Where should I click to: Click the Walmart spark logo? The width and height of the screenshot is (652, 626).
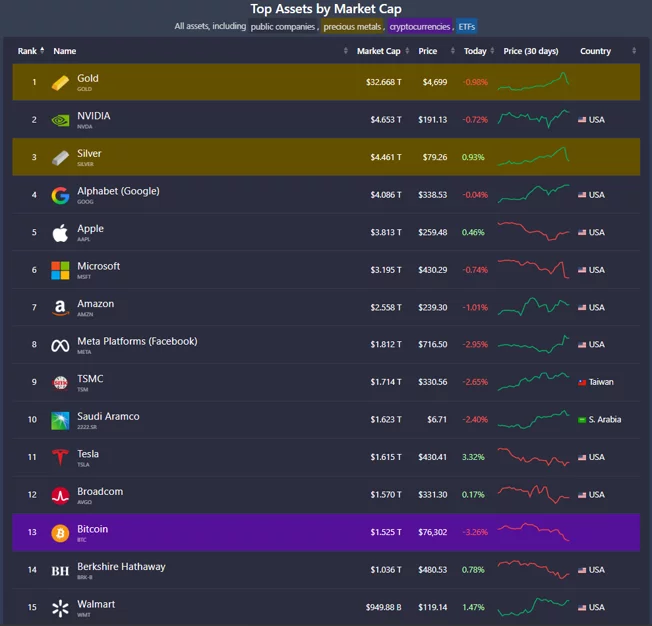60,608
